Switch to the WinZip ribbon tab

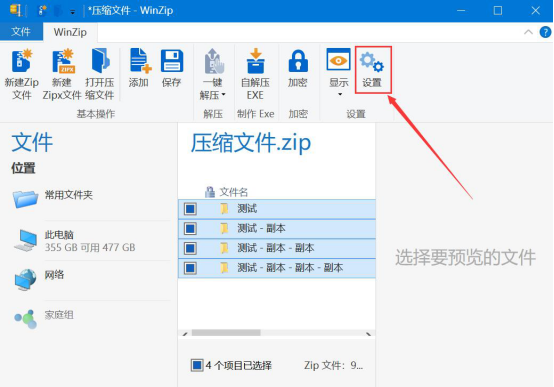click(70, 32)
